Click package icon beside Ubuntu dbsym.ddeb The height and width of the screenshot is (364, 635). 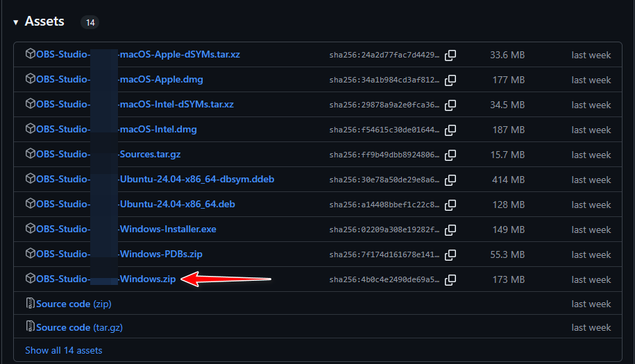coord(31,179)
